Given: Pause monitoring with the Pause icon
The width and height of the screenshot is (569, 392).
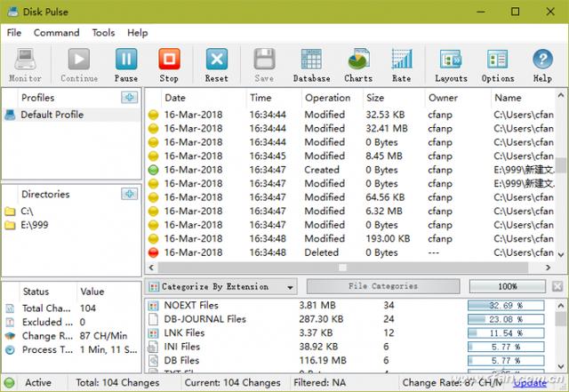Looking at the screenshot, I should (x=126, y=60).
